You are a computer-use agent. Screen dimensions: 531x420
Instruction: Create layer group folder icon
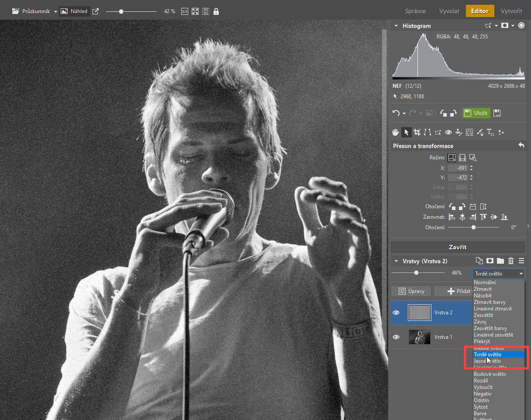tap(500, 261)
